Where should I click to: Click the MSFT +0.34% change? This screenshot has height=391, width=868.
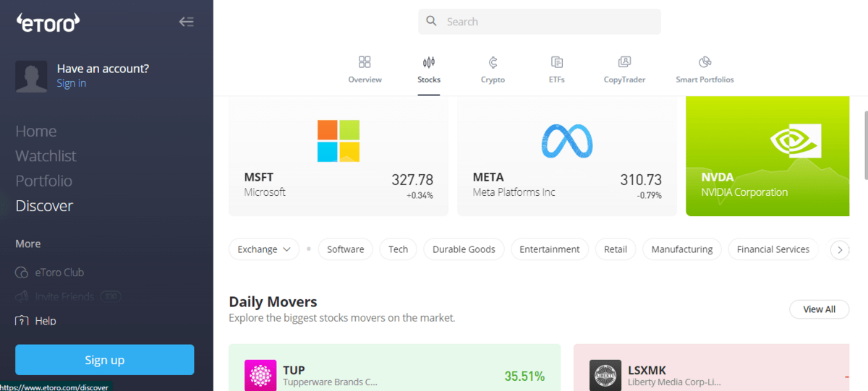click(420, 196)
